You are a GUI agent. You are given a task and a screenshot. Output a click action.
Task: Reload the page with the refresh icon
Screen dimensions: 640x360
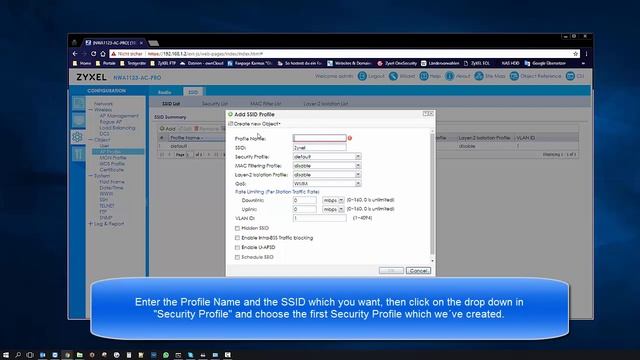click(x=93, y=53)
